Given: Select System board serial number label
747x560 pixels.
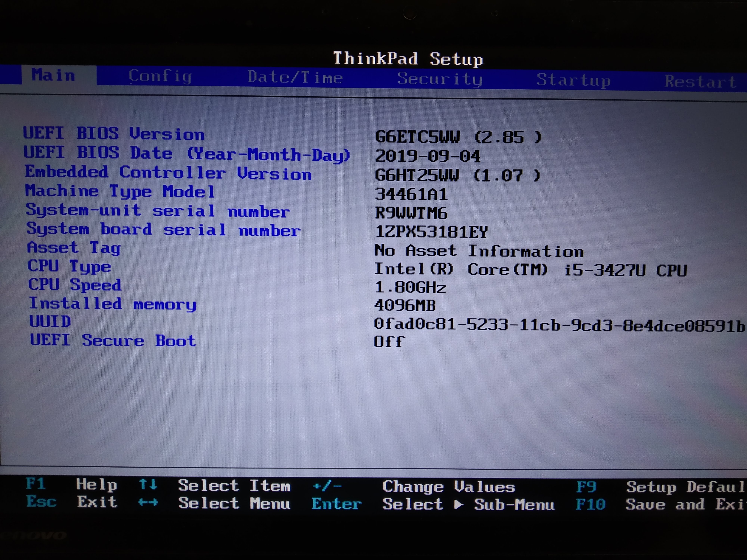Looking at the screenshot, I should 163,230.
